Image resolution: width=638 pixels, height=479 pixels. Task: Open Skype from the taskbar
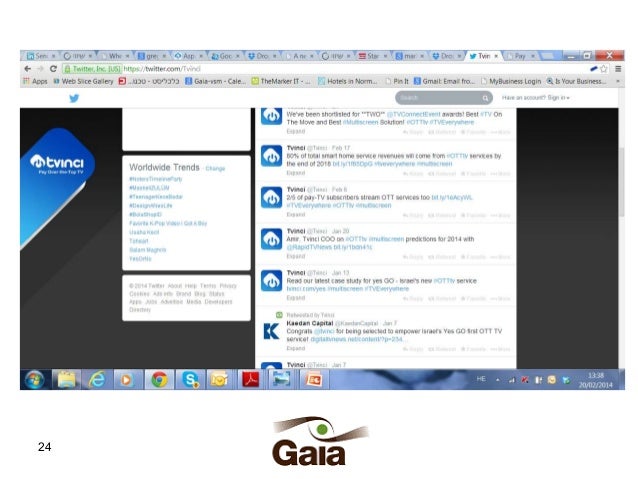point(190,380)
